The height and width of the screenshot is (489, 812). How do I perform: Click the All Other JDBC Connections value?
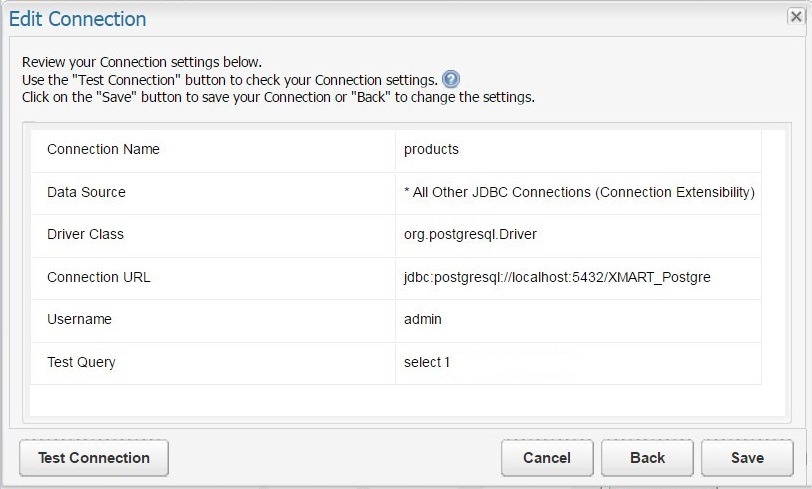coord(579,192)
